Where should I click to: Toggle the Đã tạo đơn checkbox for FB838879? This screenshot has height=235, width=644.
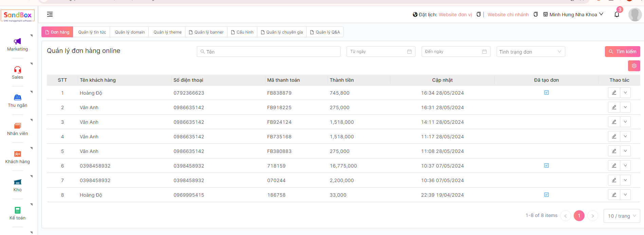pyautogui.click(x=546, y=93)
